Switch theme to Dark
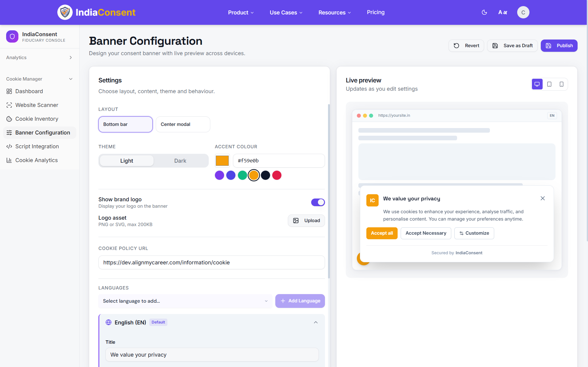 [180, 161]
